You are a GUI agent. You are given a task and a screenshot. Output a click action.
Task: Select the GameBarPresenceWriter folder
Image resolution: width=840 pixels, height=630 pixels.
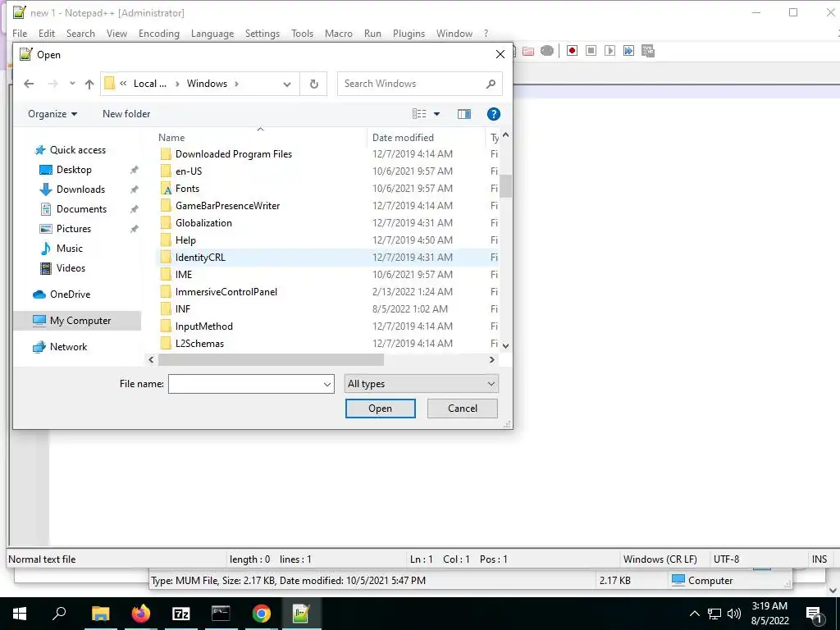click(227, 206)
